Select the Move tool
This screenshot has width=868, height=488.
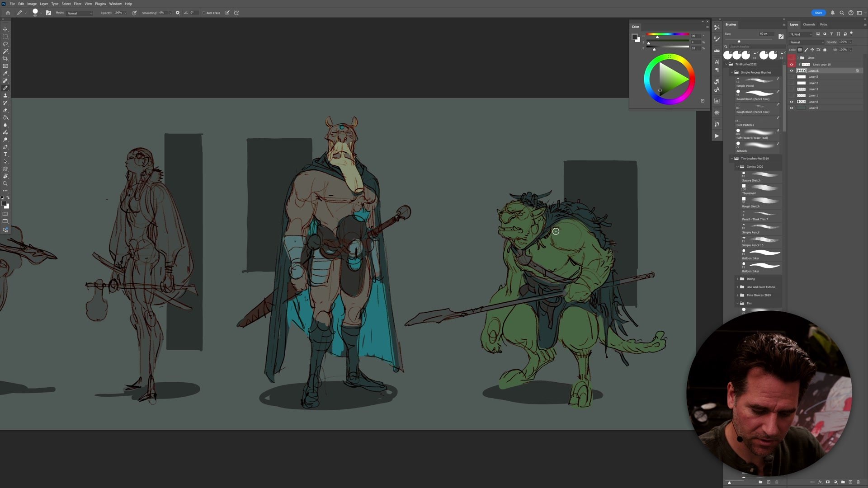5,29
